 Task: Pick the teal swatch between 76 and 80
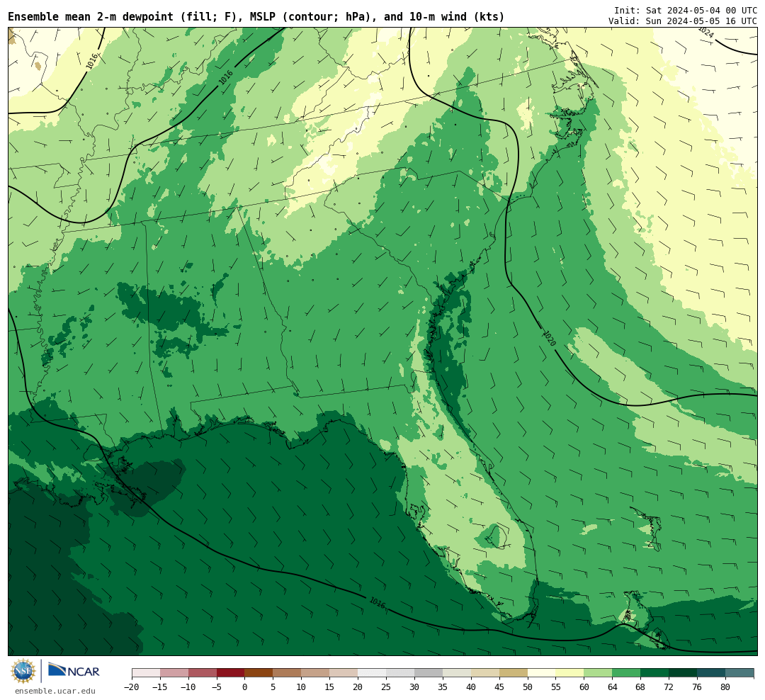711,673
